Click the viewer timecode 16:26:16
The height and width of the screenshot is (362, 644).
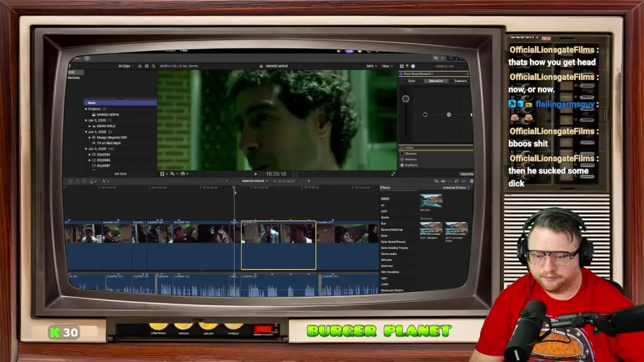pos(276,174)
